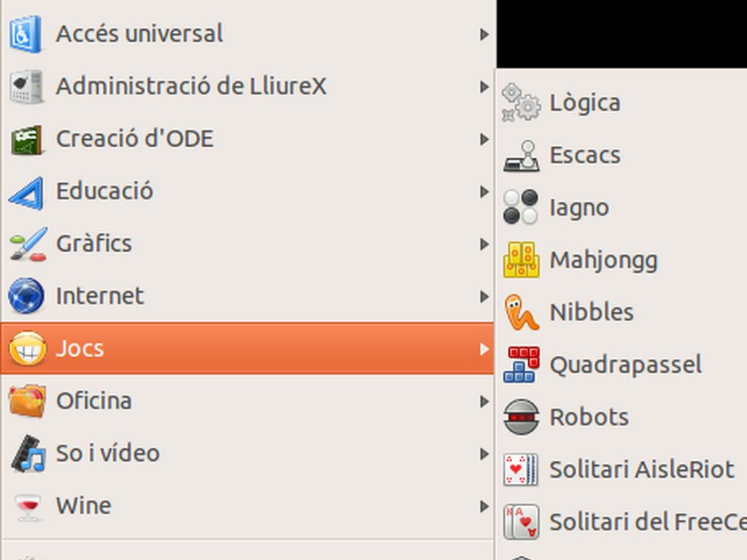Screen dimensions: 747x560
Task: Click the Jocs smiley face icon
Action: tap(28, 349)
